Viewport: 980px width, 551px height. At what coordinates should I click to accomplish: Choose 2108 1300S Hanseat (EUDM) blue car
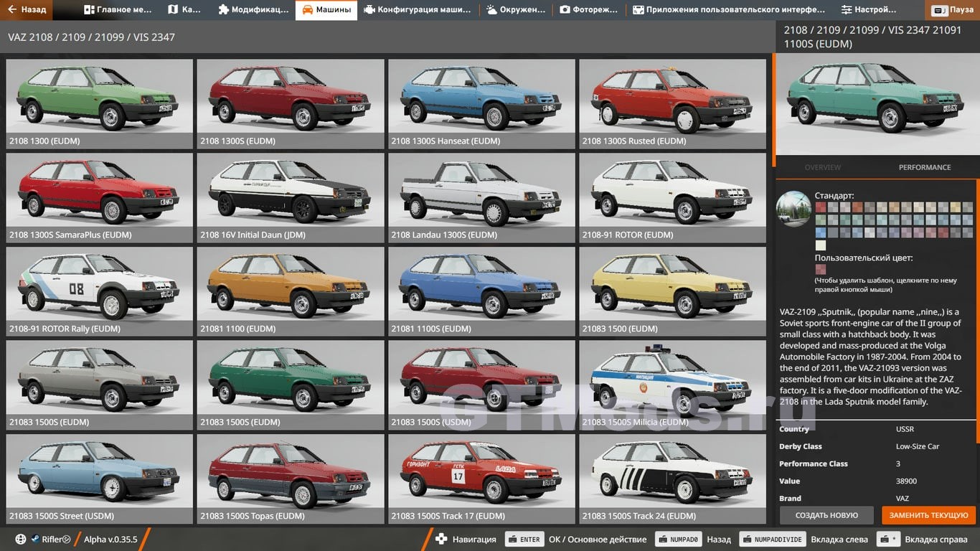[x=481, y=103]
